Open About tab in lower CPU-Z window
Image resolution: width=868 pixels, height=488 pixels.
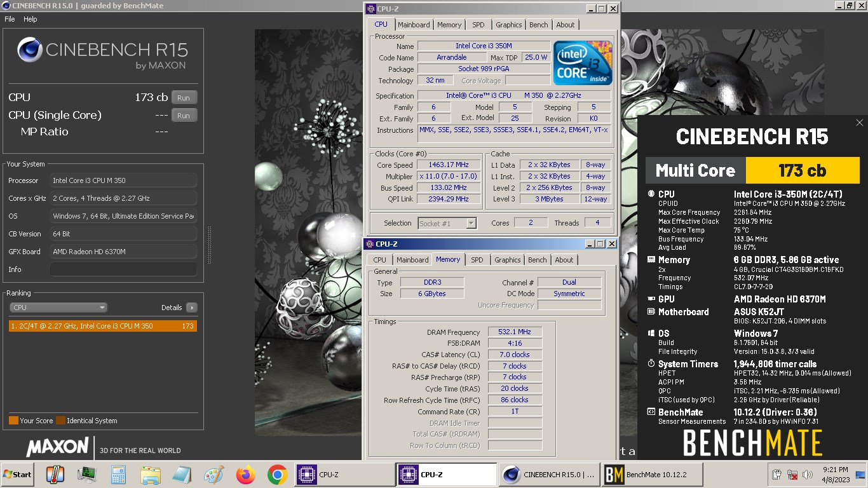click(x=564, y=260)
